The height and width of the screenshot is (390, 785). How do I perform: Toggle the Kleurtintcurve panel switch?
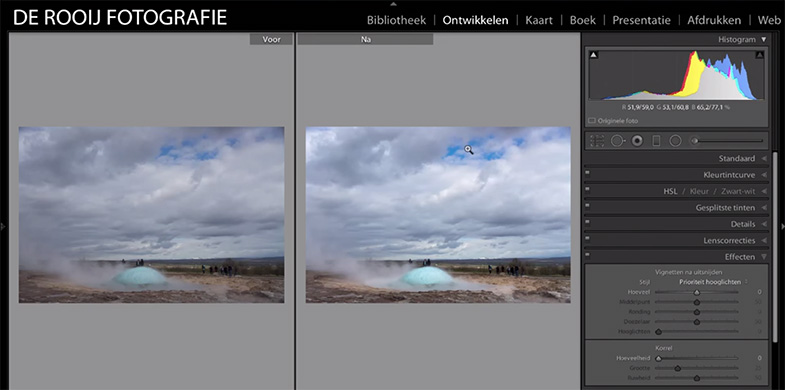coord(587,173)
